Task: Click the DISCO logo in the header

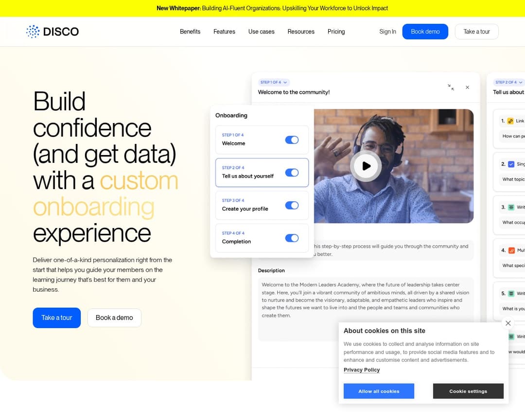Action: pyautogui.click(x=52, y=32)
